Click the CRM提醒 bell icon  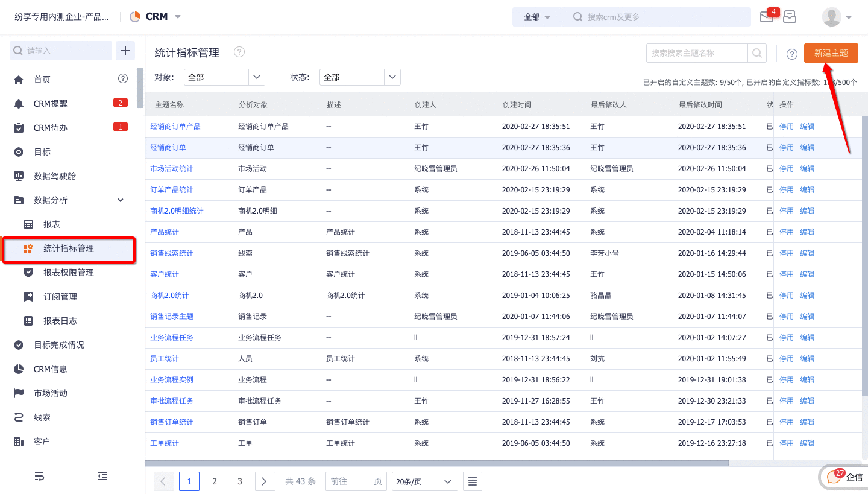pyautogui.click(x=19, y=104)
